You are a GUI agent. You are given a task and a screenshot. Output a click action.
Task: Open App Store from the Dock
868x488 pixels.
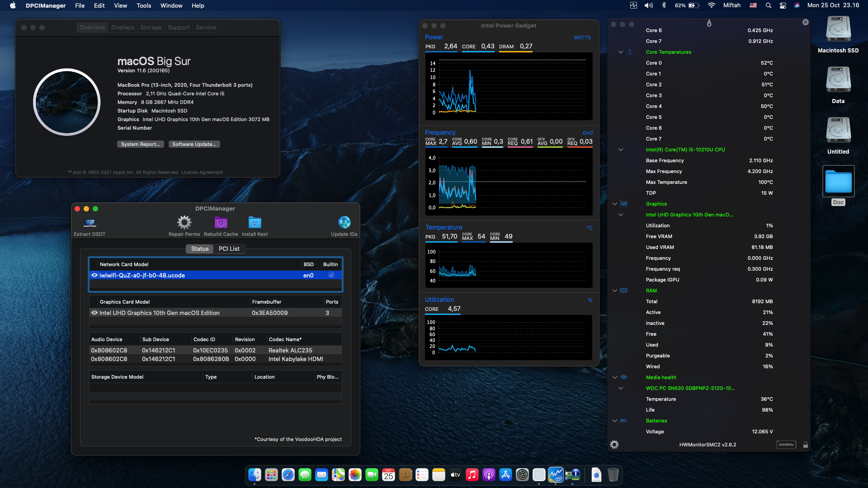pyautogui.click(x=505, y=475)
